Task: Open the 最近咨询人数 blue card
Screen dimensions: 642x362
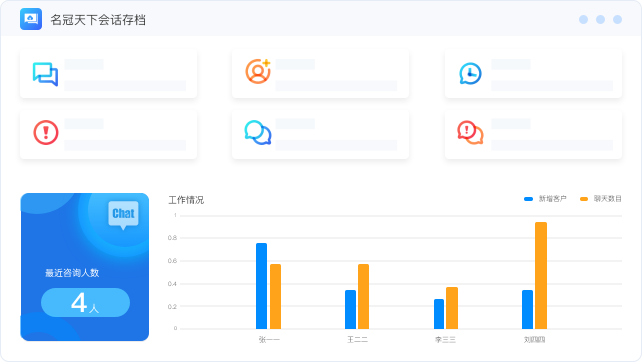Action: tap(85, 267)
